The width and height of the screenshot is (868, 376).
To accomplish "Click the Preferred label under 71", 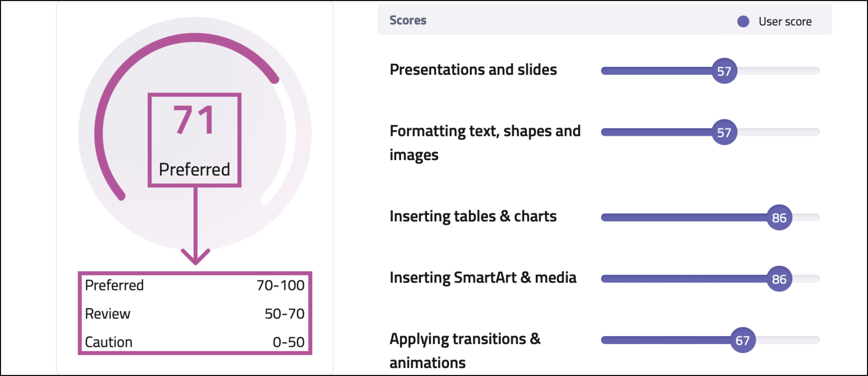I will [194, 169].
